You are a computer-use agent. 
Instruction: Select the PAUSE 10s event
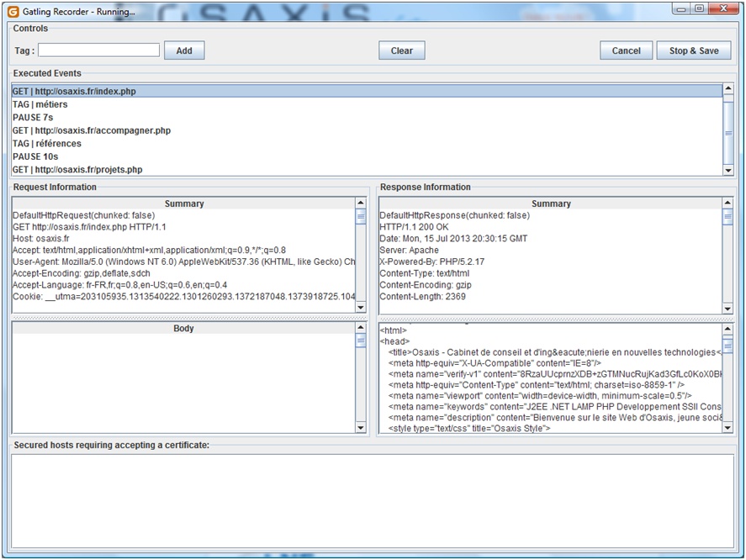pyautogui.click(x=367, y=156)
